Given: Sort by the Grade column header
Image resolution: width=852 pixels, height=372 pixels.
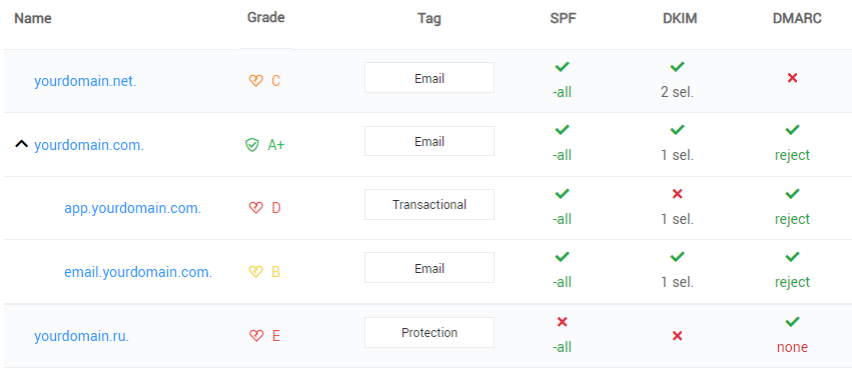Looking at the screenshot, I should click(266, 17).
